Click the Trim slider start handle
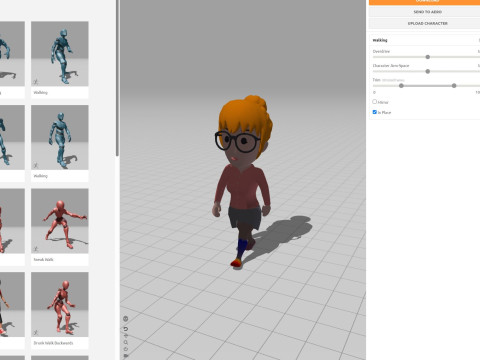This screenshot has height=360, width=480. tap(401, 86)
